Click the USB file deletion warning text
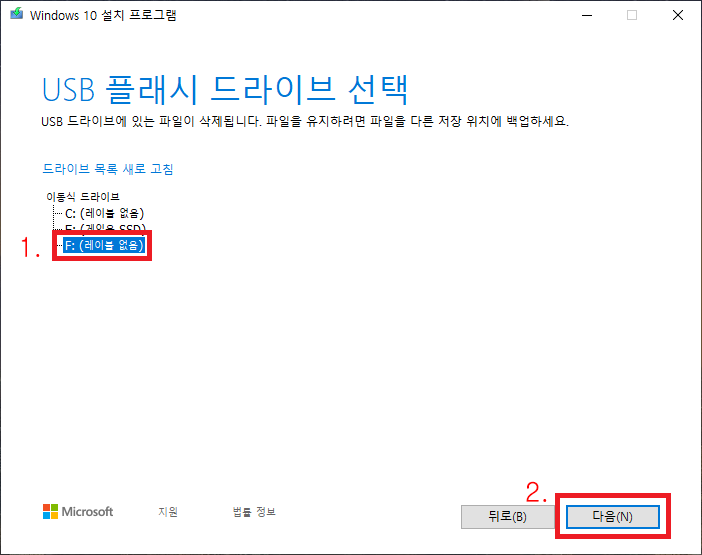The width and height of the screenshot is (702, 555). click(305, 121)
